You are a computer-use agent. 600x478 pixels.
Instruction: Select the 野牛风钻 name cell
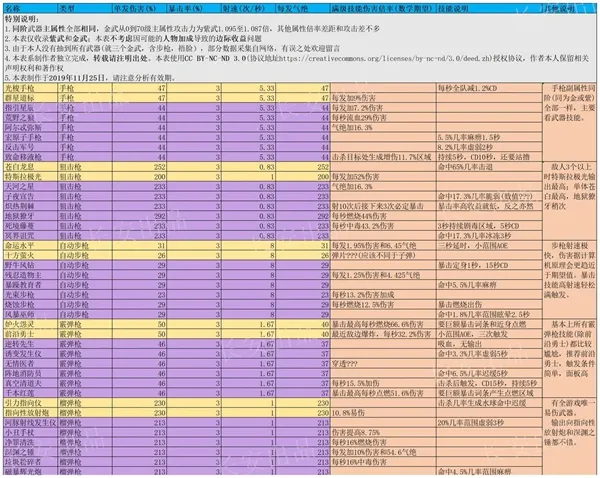click(30, 265)
